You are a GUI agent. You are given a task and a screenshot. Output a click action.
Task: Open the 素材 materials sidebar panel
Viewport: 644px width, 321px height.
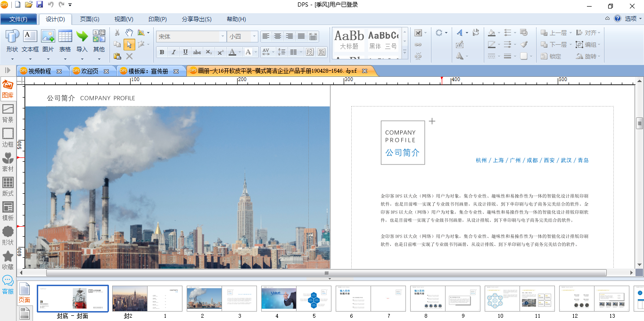coord(8,163)
